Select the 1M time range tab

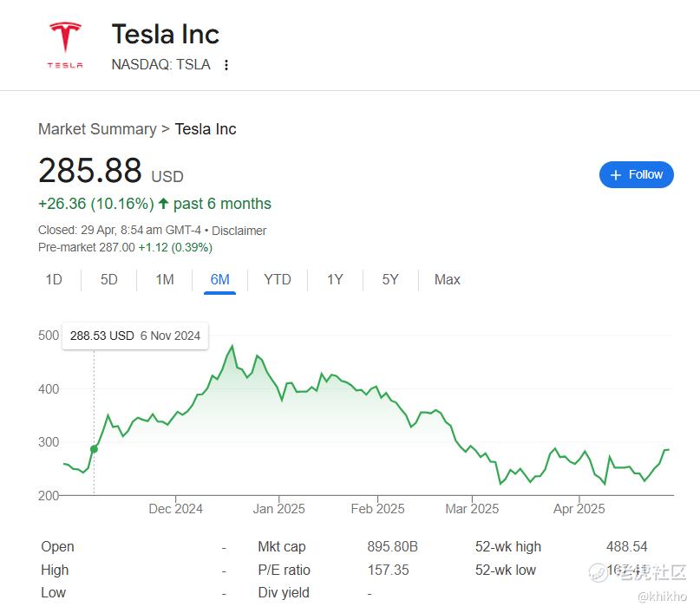[165, 280]
